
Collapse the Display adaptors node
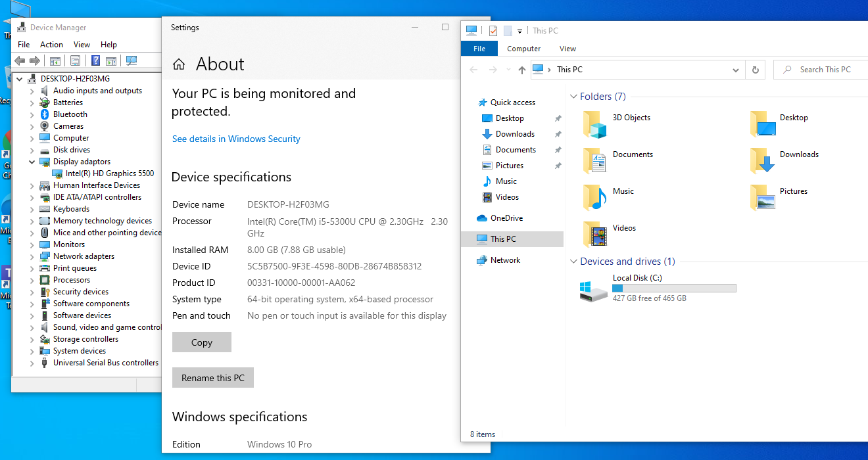pos(32,162)
